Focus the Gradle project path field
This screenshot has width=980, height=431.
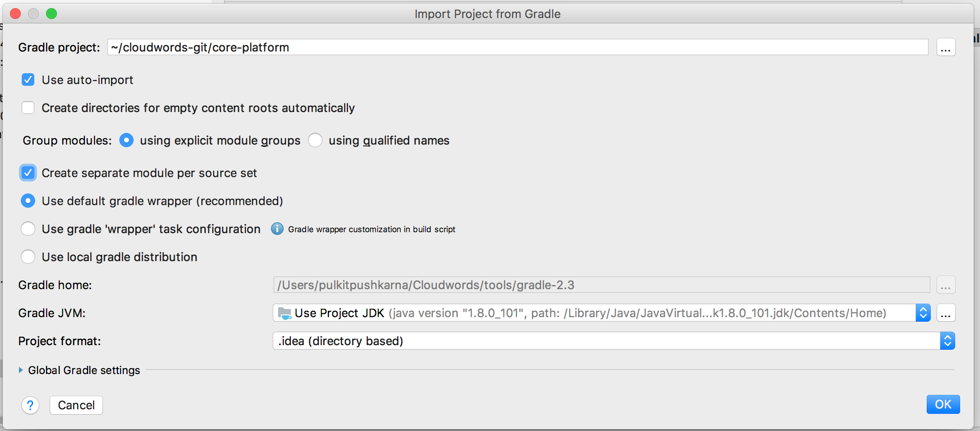point(518,47)
